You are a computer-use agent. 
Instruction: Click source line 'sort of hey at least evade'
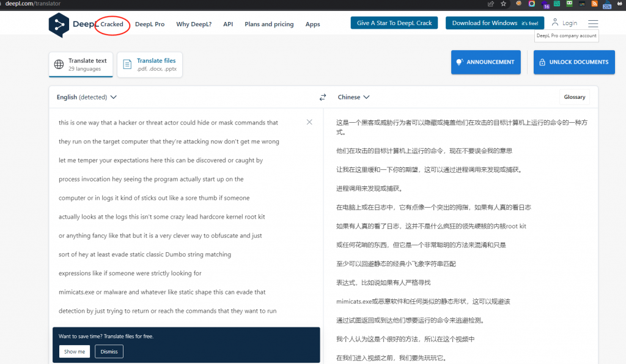[x=145, y=254]
